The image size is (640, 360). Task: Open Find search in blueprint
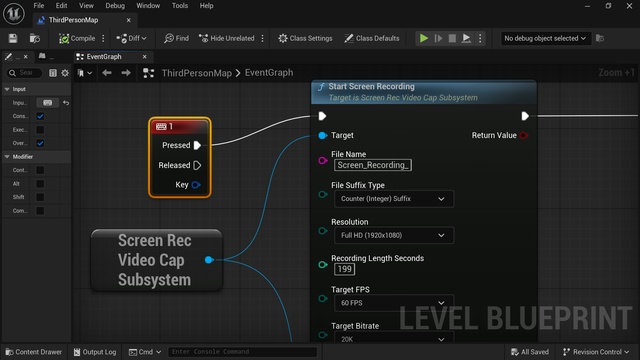(x=176, y=38)
